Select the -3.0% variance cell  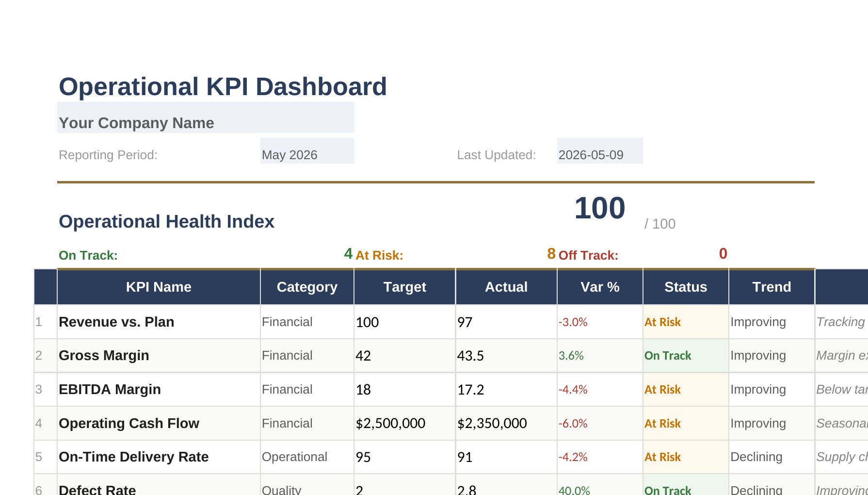(600, 322)
